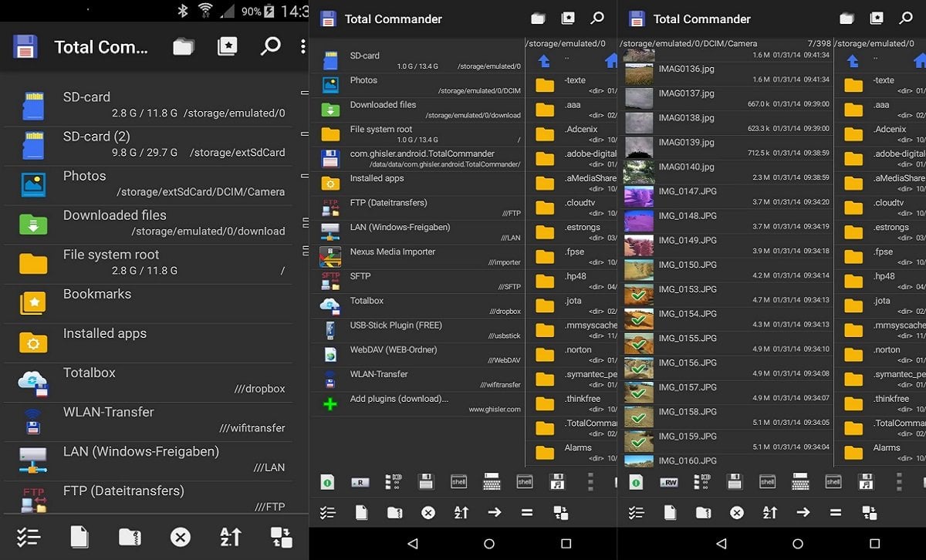Open Bookmarks entry in the left screenshot
The width and height of the screenshot is (926, 560).
[147, 302]
